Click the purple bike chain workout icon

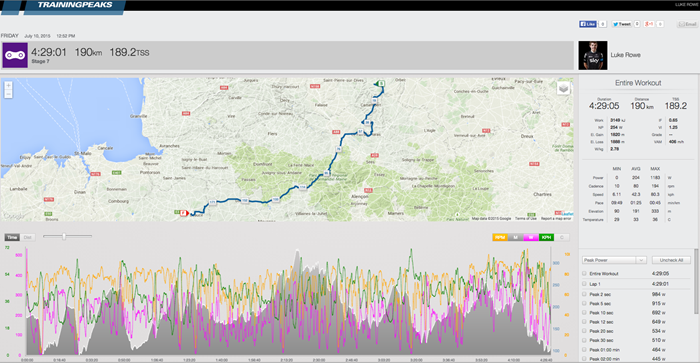(x=15, y=55)
